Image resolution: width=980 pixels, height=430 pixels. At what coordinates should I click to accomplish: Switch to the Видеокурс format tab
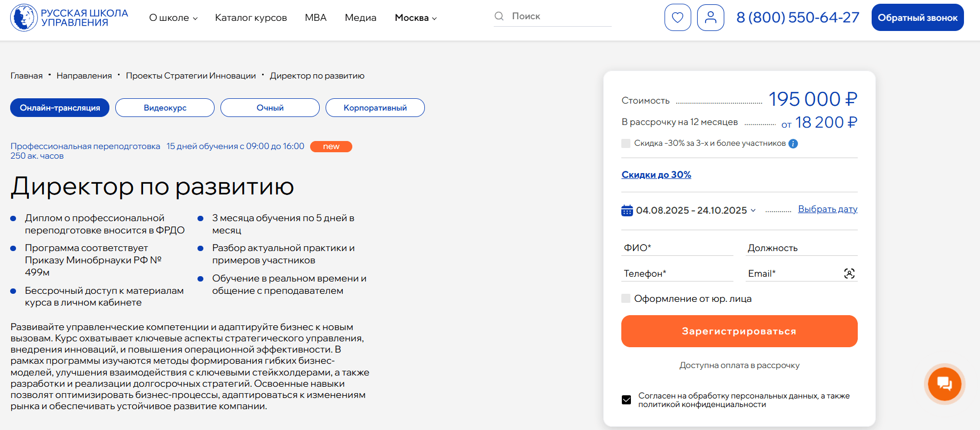coord(165,108)
